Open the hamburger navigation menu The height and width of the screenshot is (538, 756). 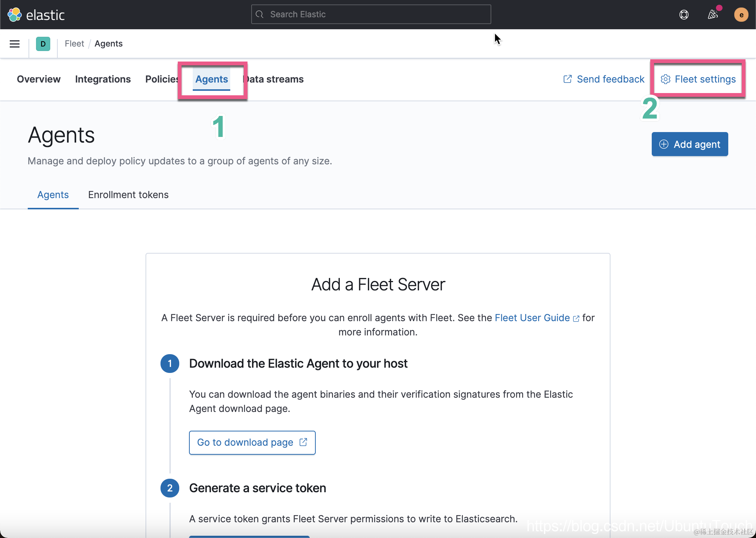[15, 44]
